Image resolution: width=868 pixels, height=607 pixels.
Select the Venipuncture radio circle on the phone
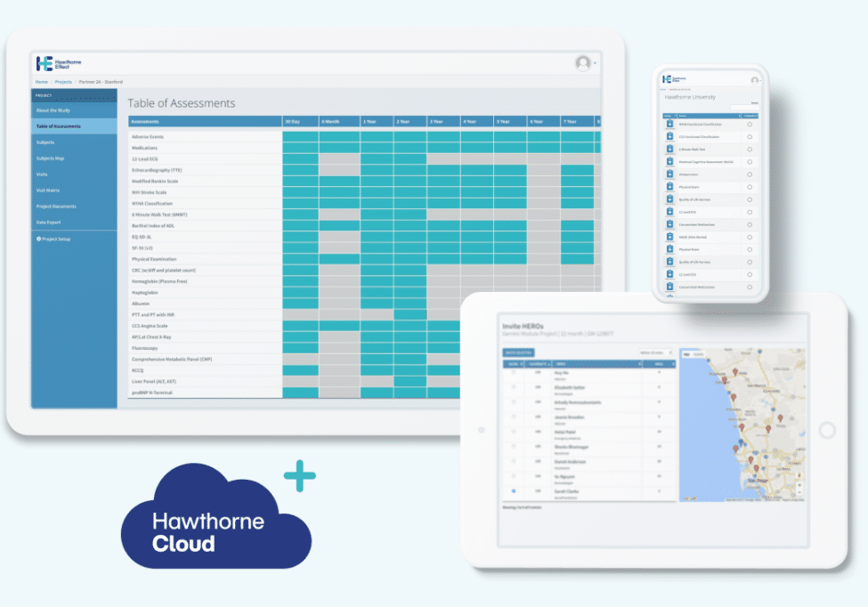(750, 174)
